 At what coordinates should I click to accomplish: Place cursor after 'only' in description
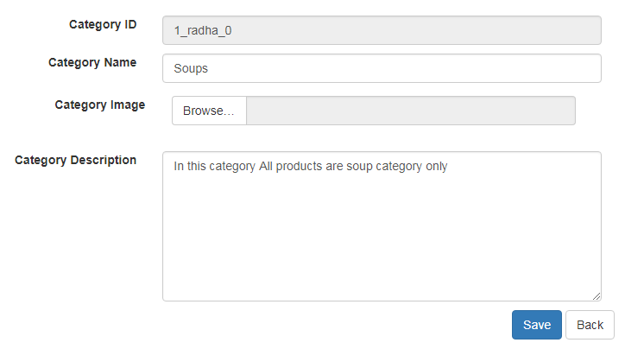point(449,166)
